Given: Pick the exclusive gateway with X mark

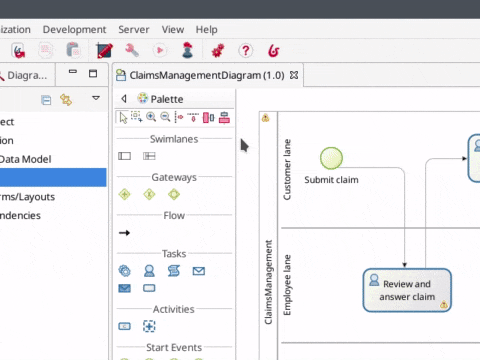Looking at the screenshot, I should pos(149,194).
